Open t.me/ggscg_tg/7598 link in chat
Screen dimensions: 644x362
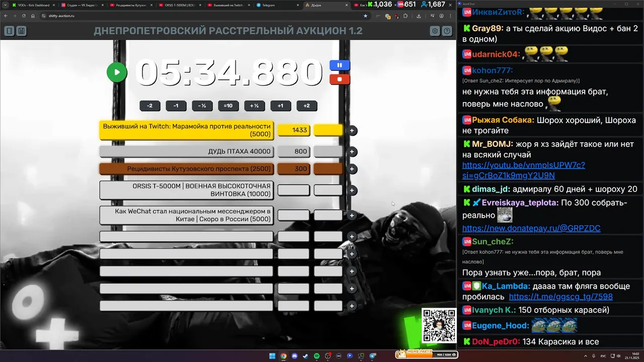(561, 297)
